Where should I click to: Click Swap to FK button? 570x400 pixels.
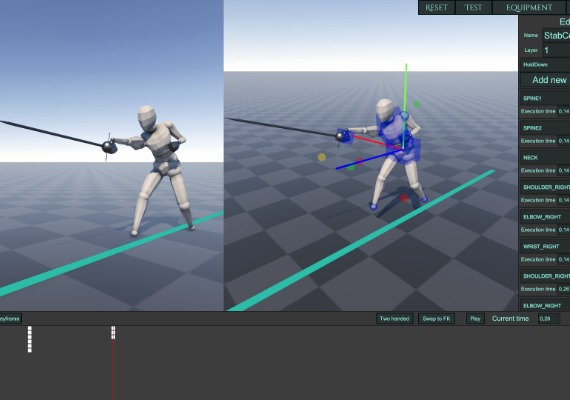436,319
